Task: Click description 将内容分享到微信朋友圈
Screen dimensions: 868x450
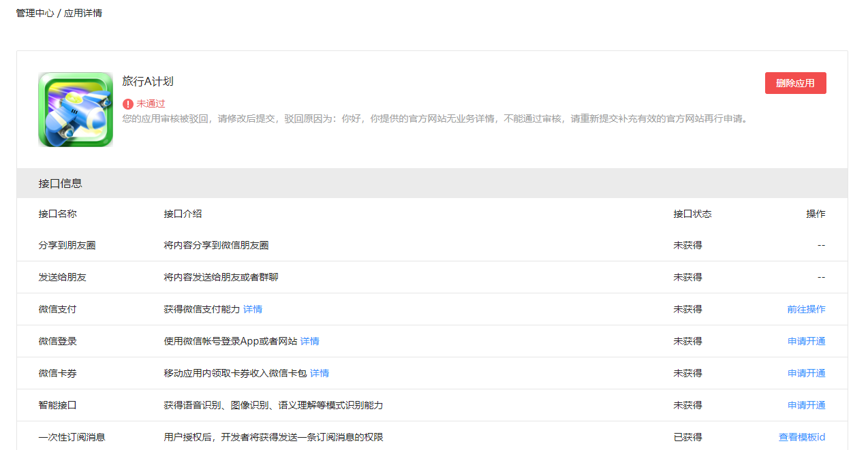Action: pyautogui.click(x=216, y=245)
